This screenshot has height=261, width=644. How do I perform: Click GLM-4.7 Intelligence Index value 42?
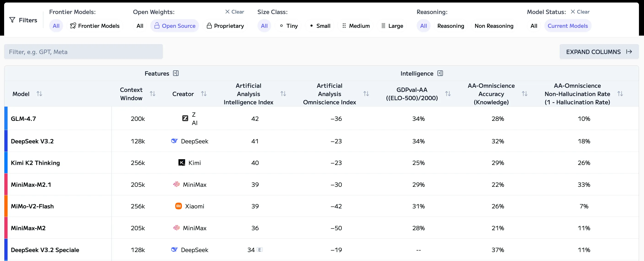click(255, 119)
